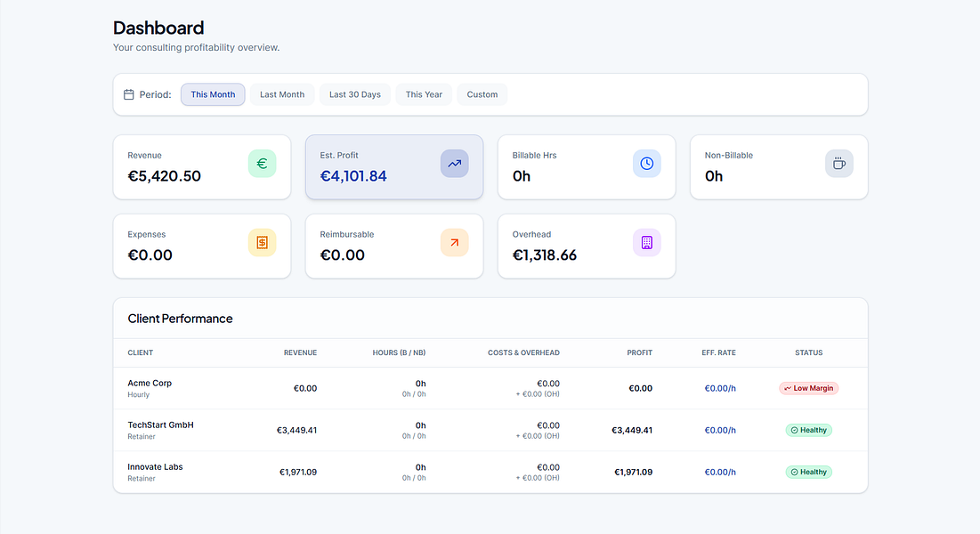Click TechStart GmbH's €0.00/h effective rate
Screen dimensions: 980x534
(720, 430)
